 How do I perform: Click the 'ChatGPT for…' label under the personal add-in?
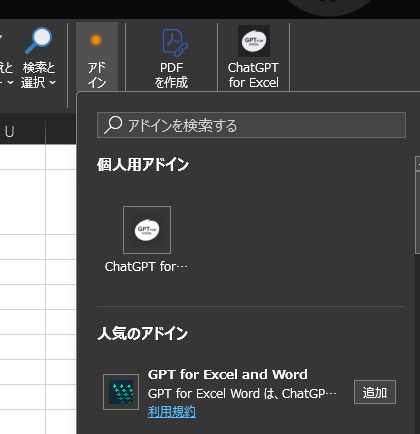point(146,267)
